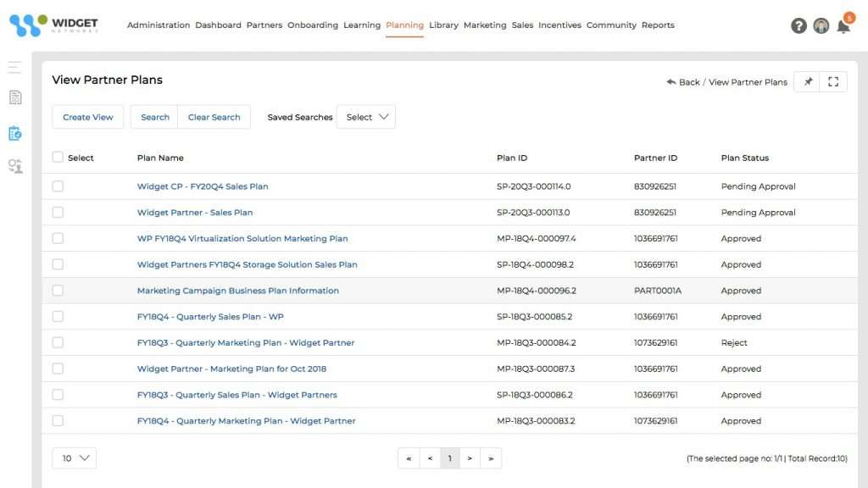The image size is (868, 488).
Task: Jump to the last page with the pagination arrow
Action: pyautogui.click(x=491, y=457)
